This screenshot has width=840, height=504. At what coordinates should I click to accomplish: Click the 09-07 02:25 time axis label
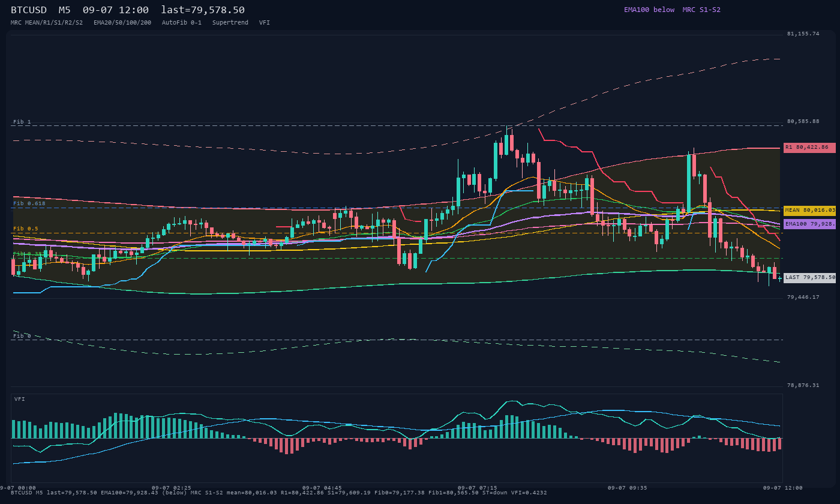172,488
